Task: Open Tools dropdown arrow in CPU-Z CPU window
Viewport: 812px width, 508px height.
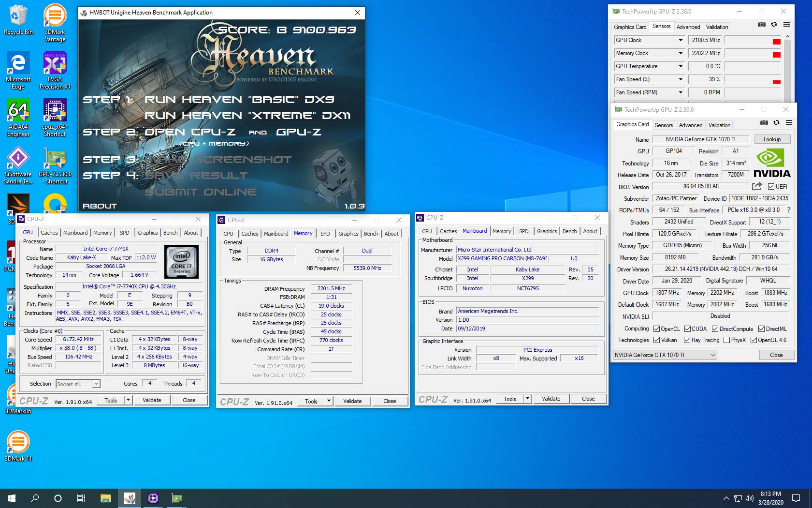Action: pos(128,400)
